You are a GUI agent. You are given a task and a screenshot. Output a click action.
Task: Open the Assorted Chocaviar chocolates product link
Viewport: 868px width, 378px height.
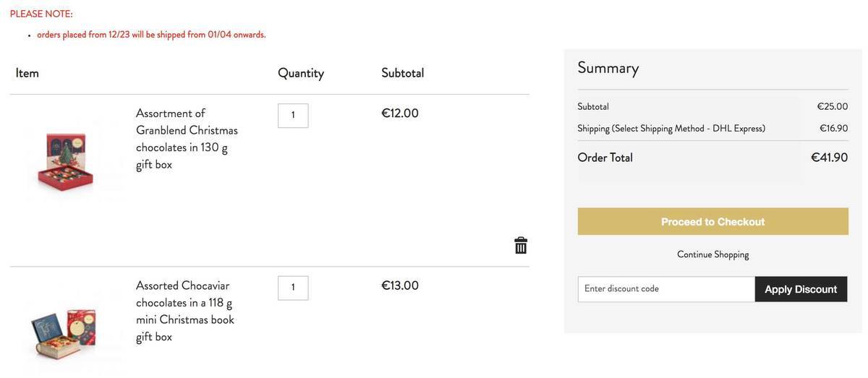click(x=185, y=311)
